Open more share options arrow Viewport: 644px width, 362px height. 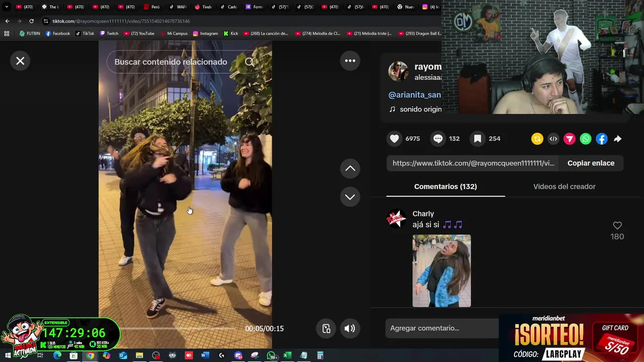click(618, 139)
